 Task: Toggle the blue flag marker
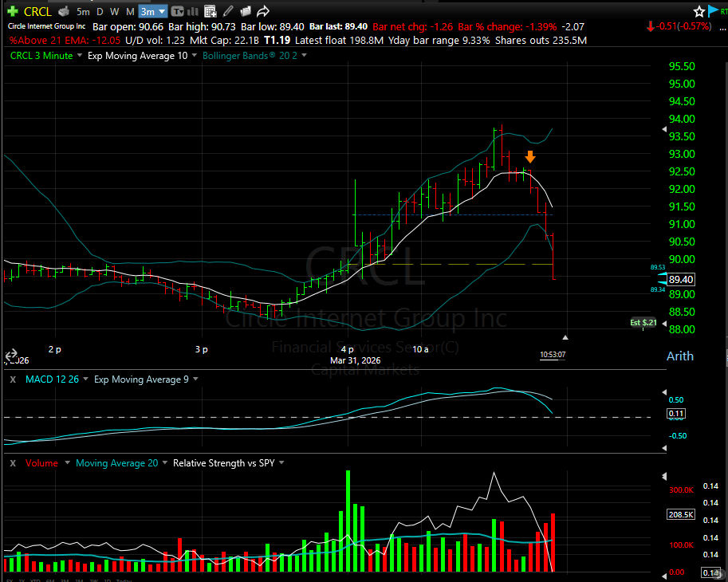(x=714, y=11)
